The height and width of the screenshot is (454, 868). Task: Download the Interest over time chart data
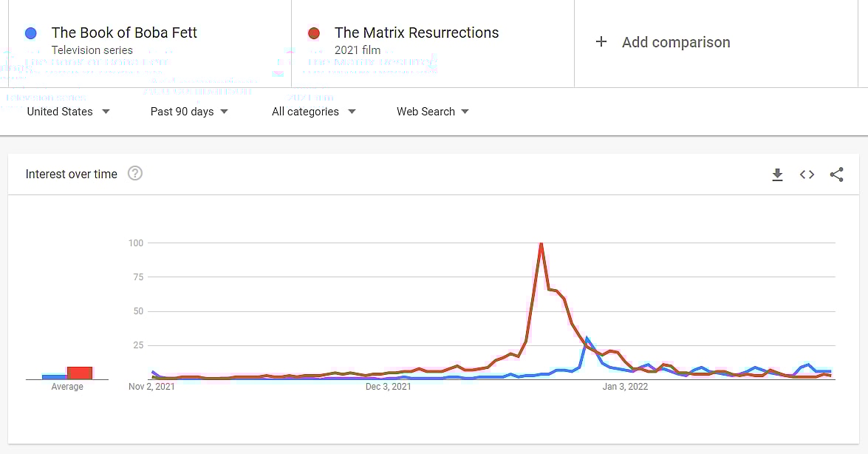point(777,175)
